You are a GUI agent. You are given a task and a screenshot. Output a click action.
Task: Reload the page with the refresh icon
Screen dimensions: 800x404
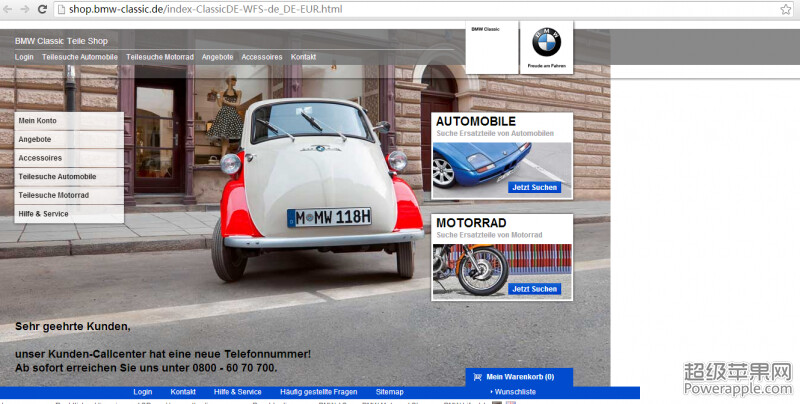[x=42, y=9]
